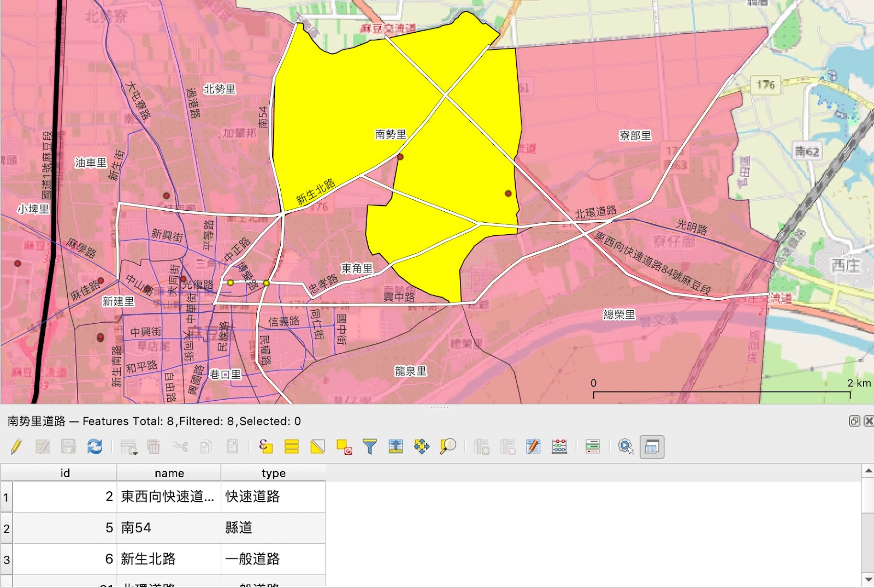This screenshot has width=874, height=588.
Task: Zoom the map to the selected rows
Action: point(448,447)
